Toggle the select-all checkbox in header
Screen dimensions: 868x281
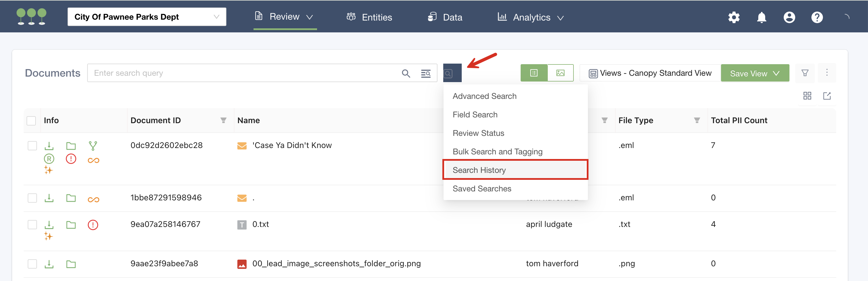[31, 121]
